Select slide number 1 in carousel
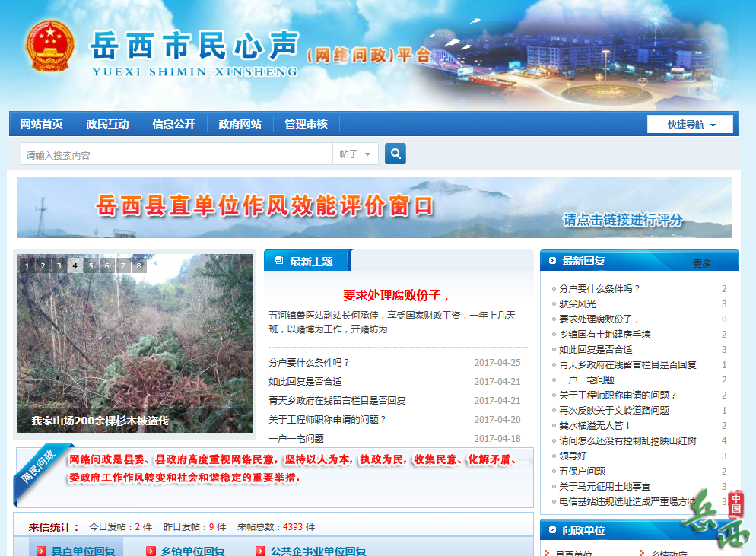This screenshot has height=556, width=756. [x=27, y=266]
